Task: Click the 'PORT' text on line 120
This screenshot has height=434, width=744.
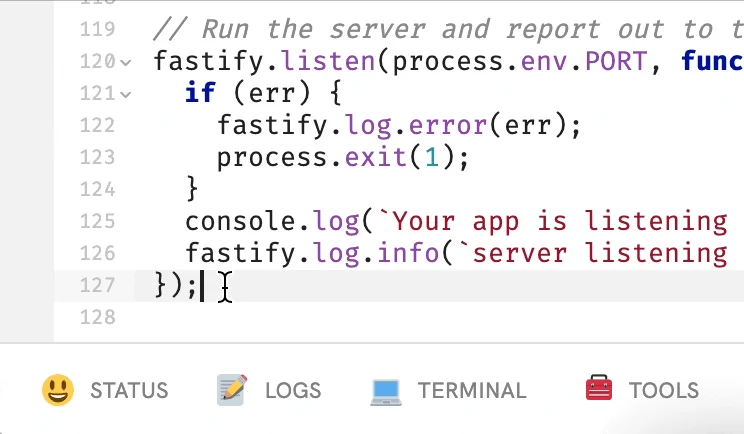Action: (x=616, y=62)
